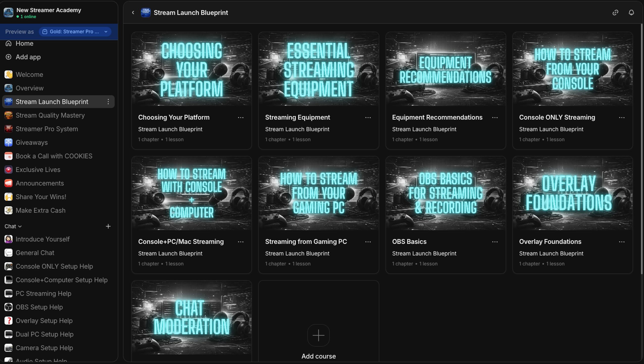Screen dimensions: 644x364
Task: Open the OBS Basics course thumbnail
Action: 446,193
